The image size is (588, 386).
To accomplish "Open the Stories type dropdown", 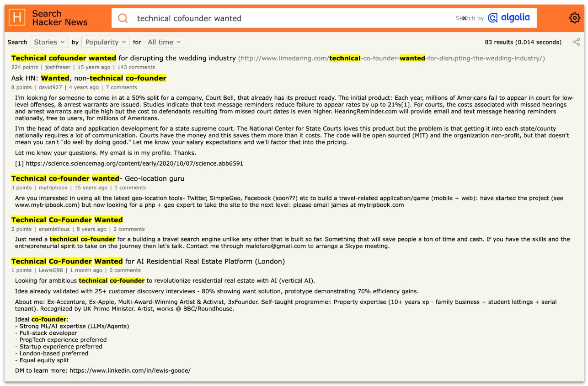I will (x=49, y=42).
